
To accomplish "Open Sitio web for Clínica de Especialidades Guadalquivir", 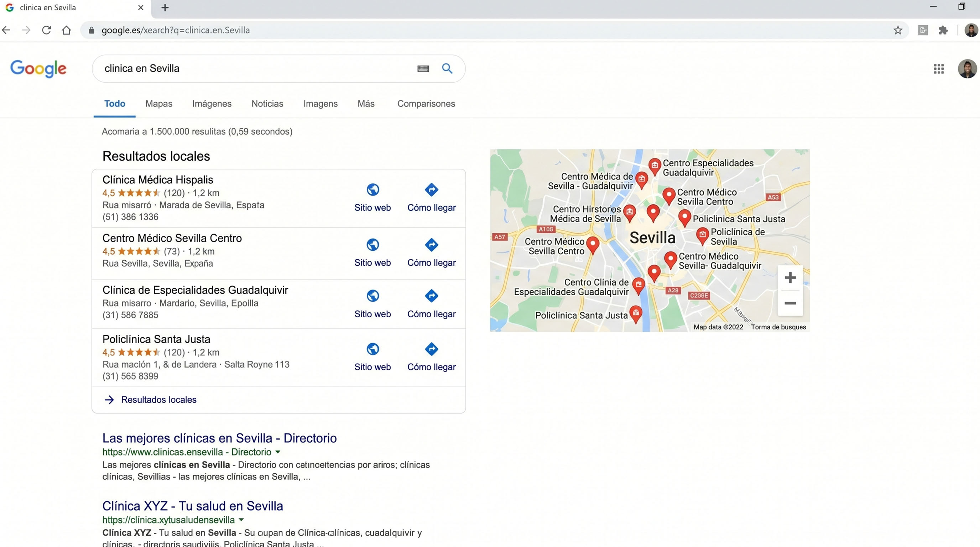I will (x=372, y=304).
